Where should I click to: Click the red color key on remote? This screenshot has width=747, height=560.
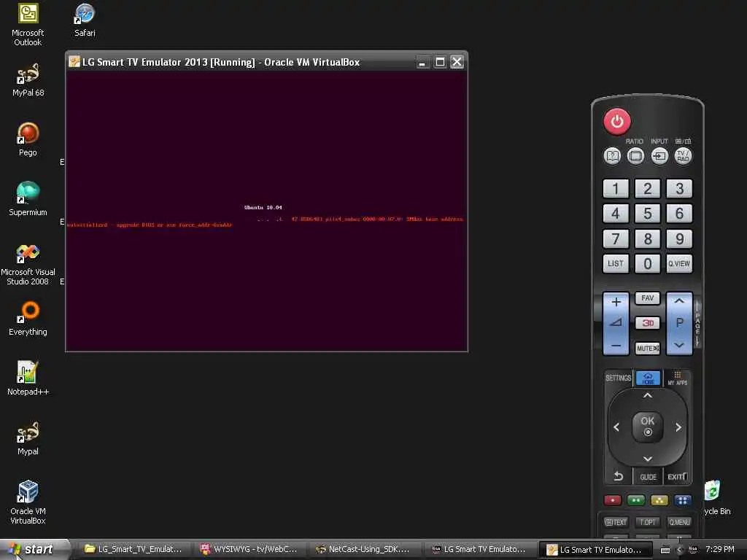pyautogui.click(x=613, y=500)
